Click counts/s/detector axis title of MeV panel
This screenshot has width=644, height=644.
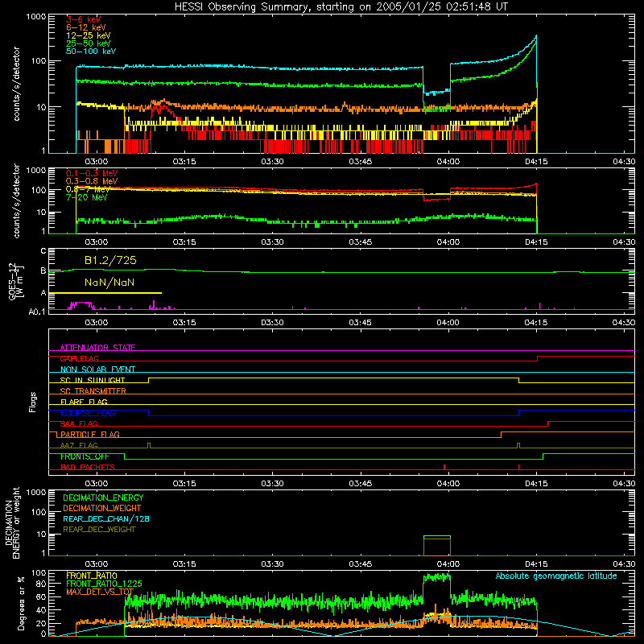[16, 200]
